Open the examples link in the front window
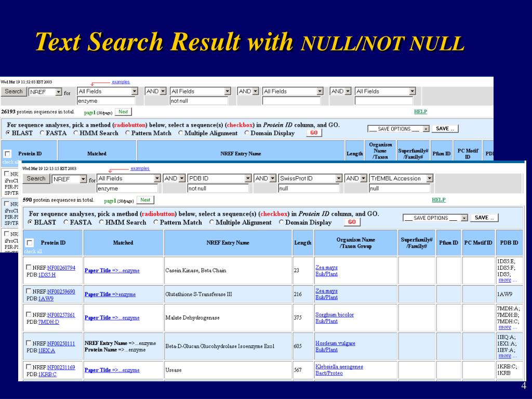 [140, 168]
